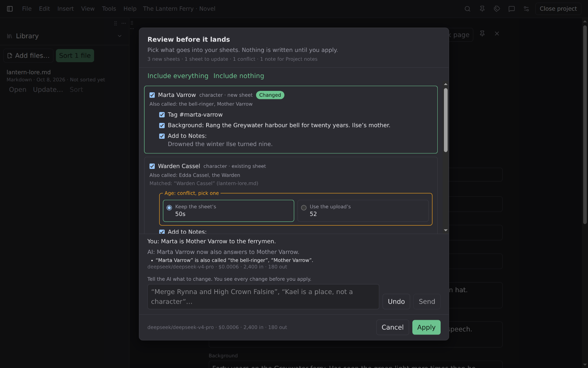
Task: Open the Insert menu
Action: [65, 9]
